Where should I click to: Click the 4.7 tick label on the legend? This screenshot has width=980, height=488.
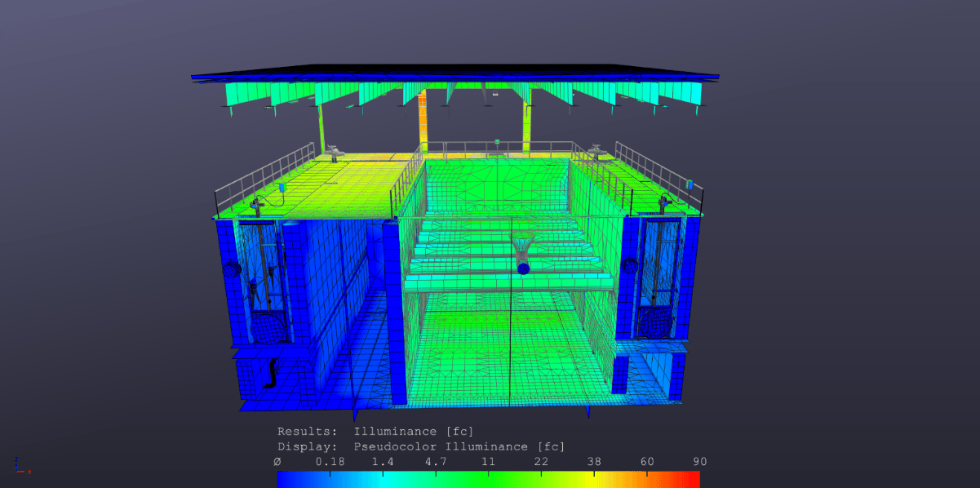(x=435, y=462)
